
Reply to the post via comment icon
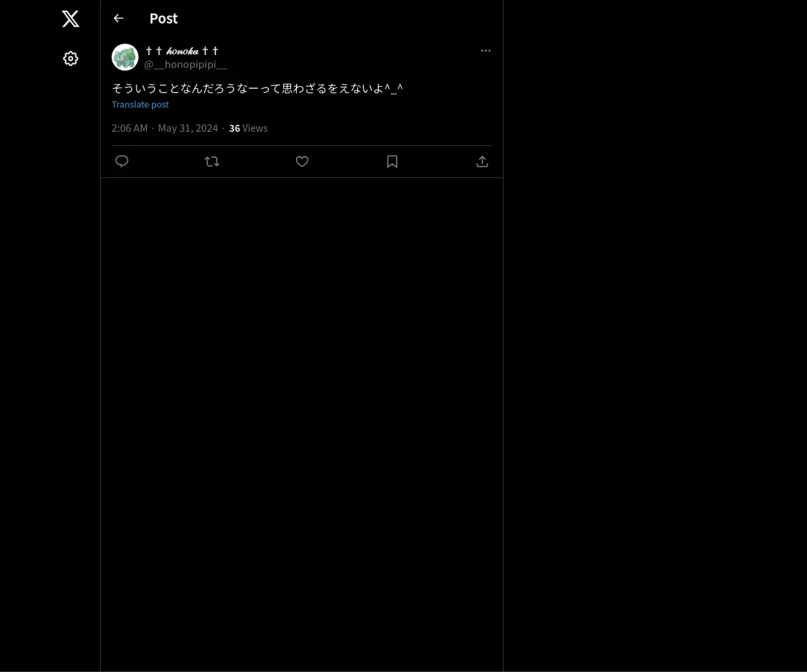point(122,161)
